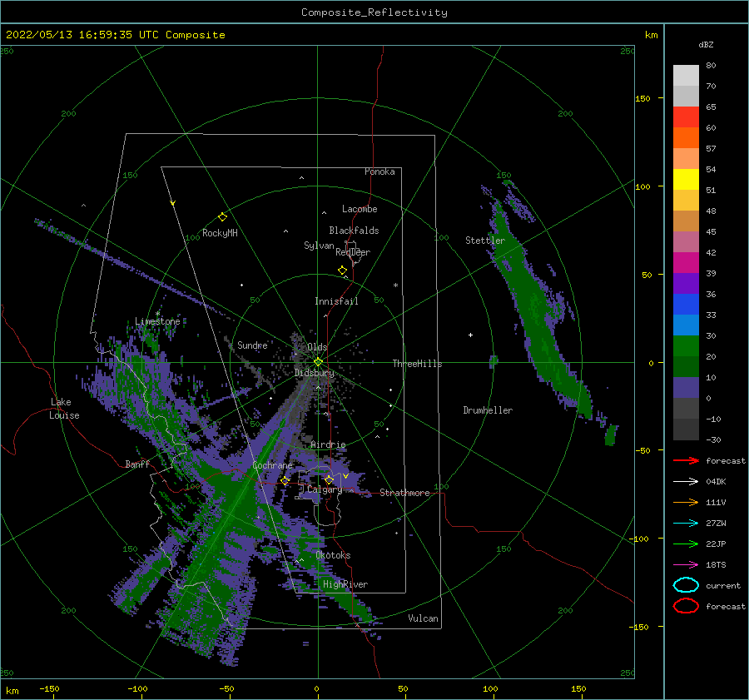Click the ThreeHills label
Viewport: 749px width, 700px height.
pyautogui.click(x=417, y=364)
